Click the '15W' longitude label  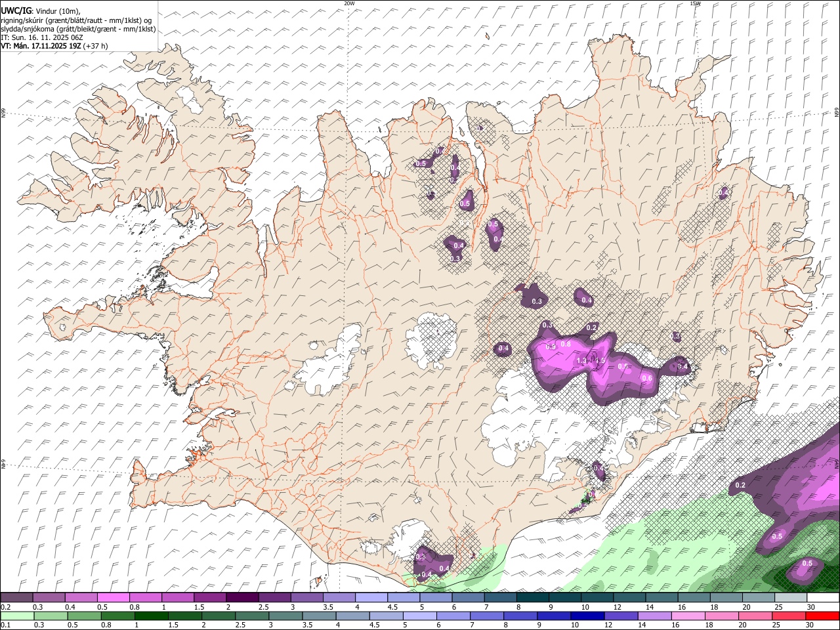[696, 3]
